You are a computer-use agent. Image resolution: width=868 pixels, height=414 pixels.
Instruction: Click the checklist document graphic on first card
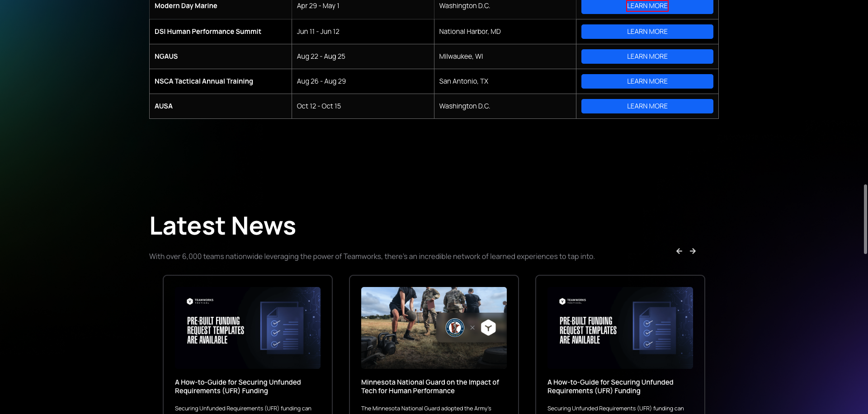point(281,331)
